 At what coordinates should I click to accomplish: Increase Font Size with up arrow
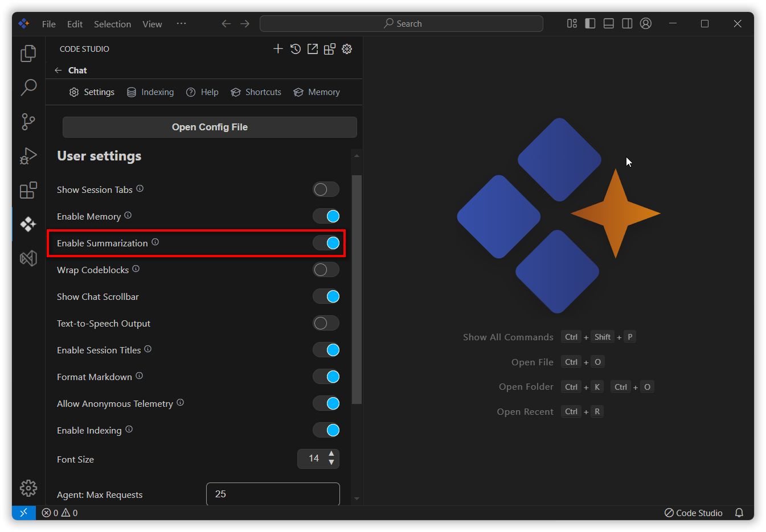pyautogui.click(x=331, y=454)
